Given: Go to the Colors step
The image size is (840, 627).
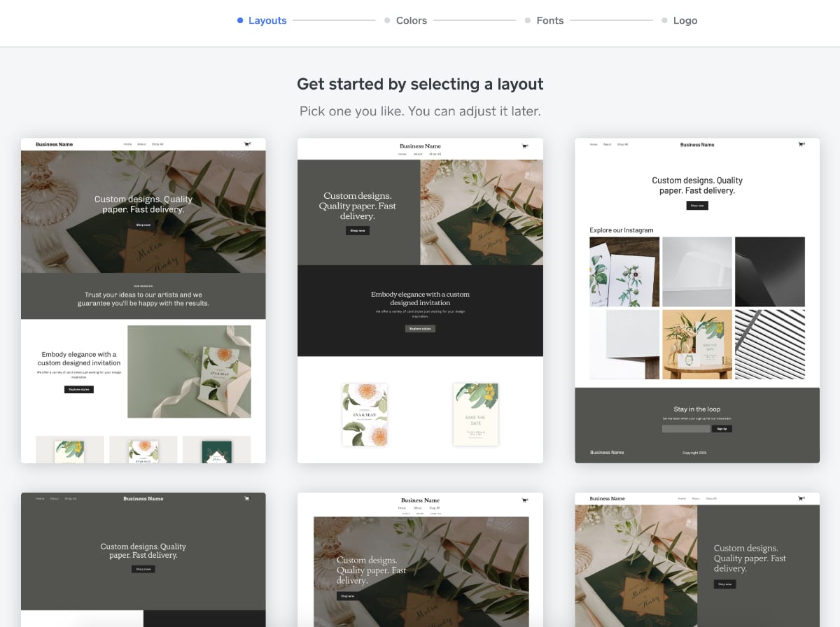Looking at the screenshot, I should click(x=411, y=20).
